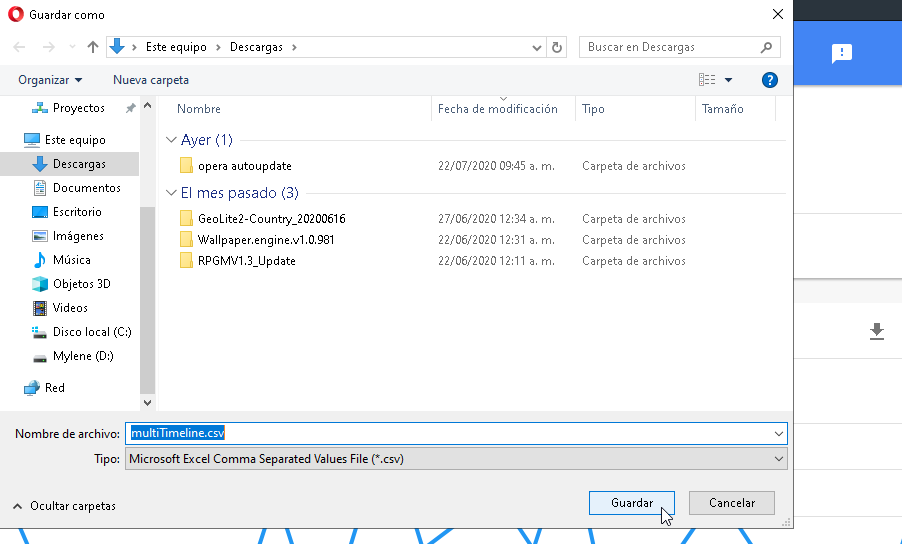The image size is (902, 544).
Task: Sort by the Nombre column header
Action: (198, 109)
